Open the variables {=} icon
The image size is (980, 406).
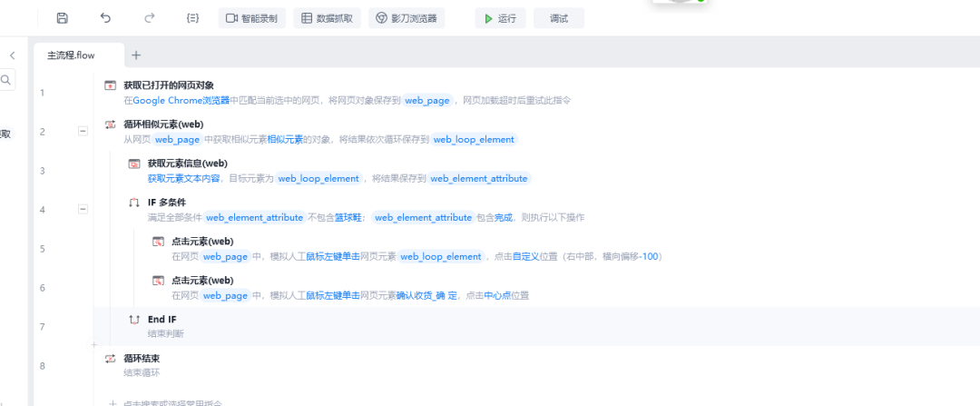click(192, 18)
